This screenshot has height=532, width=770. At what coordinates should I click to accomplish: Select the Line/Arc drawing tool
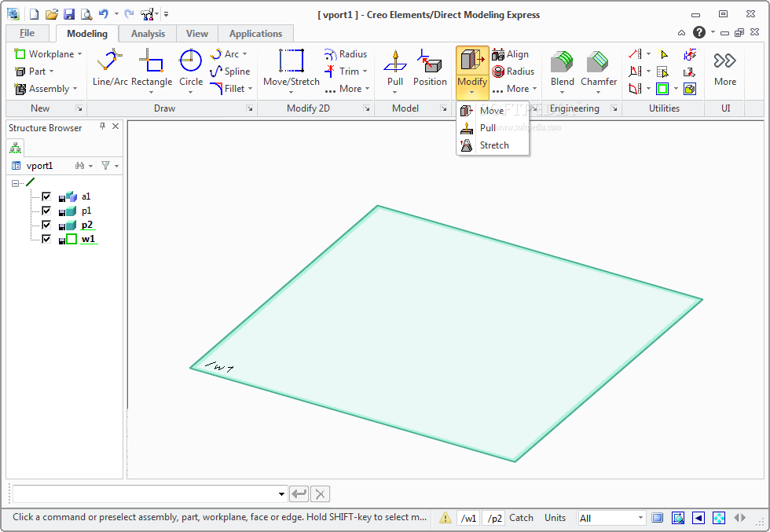point(110,69)
